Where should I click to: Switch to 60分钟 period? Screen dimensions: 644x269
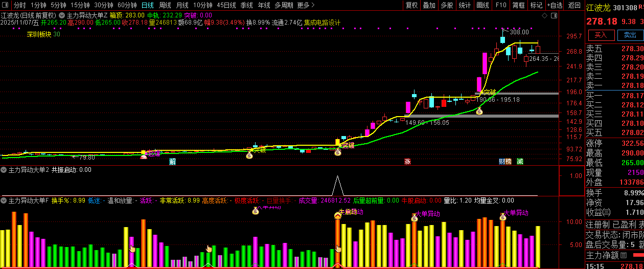(x=127, y=5)
